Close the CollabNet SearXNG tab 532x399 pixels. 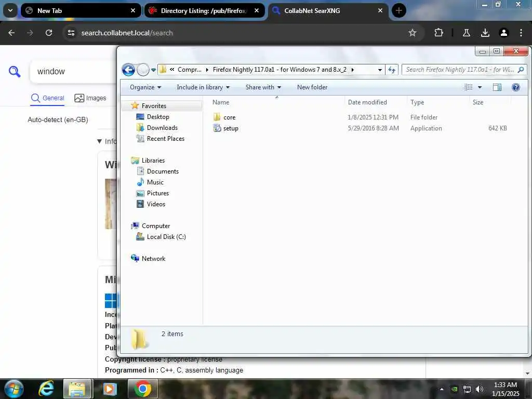pyautogui.click(x=380, y=11)
